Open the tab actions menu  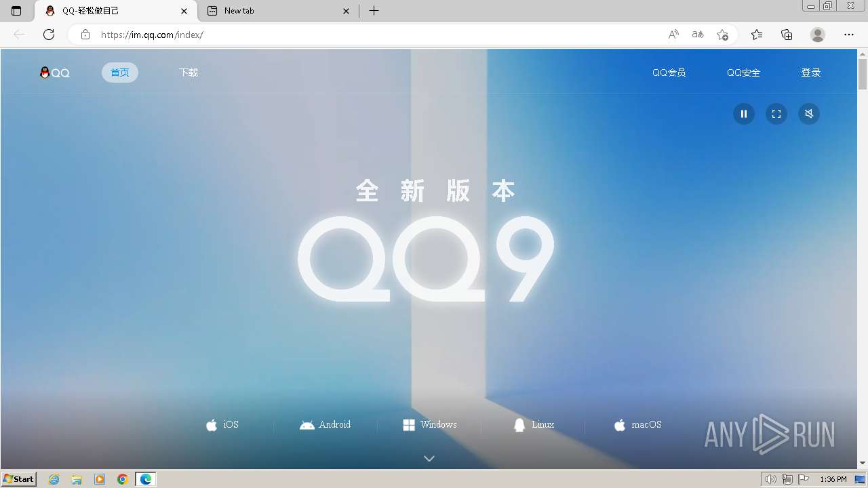(16, 11)
